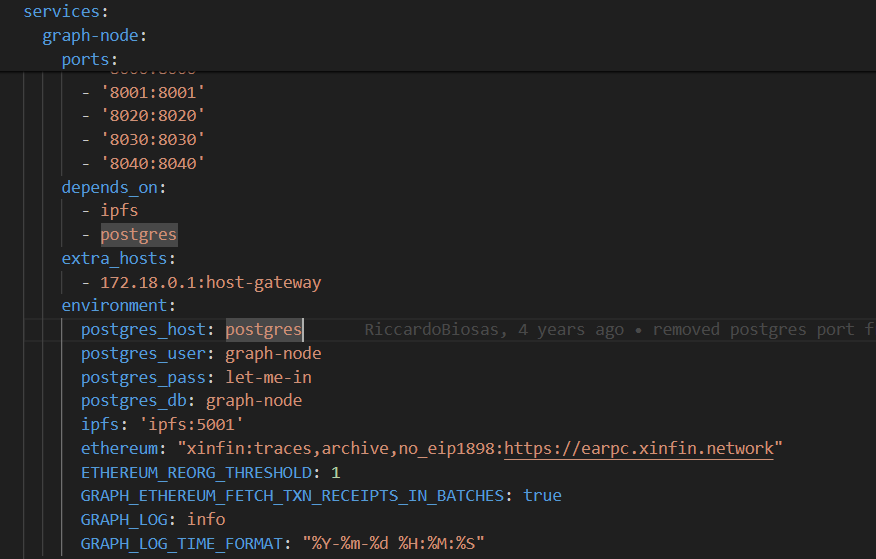Click the depends_on key
Viewport: 876px width, 559px height.
click(112, 187)
